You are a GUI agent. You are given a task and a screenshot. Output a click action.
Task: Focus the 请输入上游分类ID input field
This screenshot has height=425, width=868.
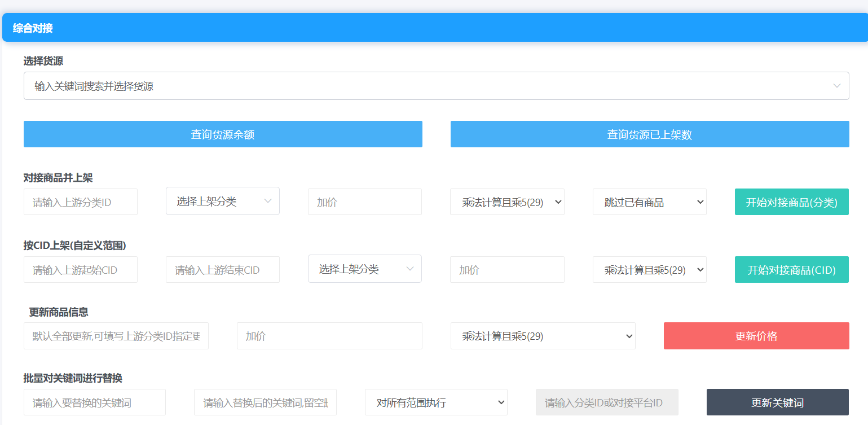pos(81,202)
